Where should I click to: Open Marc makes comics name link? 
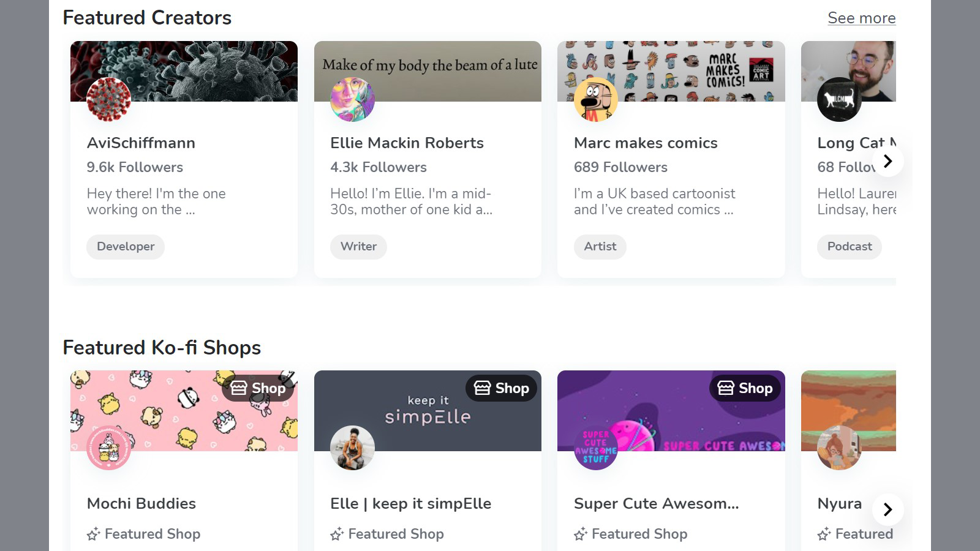tap(646, 143)
